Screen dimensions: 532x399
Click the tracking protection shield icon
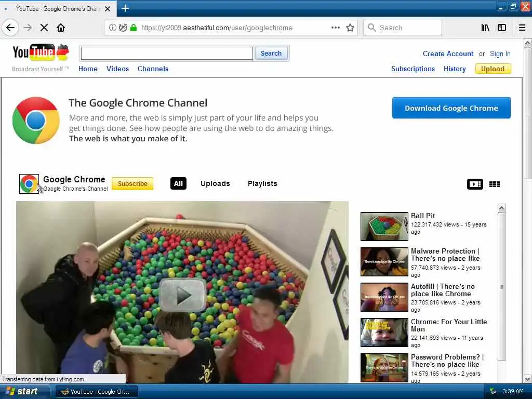pos(123,28)
